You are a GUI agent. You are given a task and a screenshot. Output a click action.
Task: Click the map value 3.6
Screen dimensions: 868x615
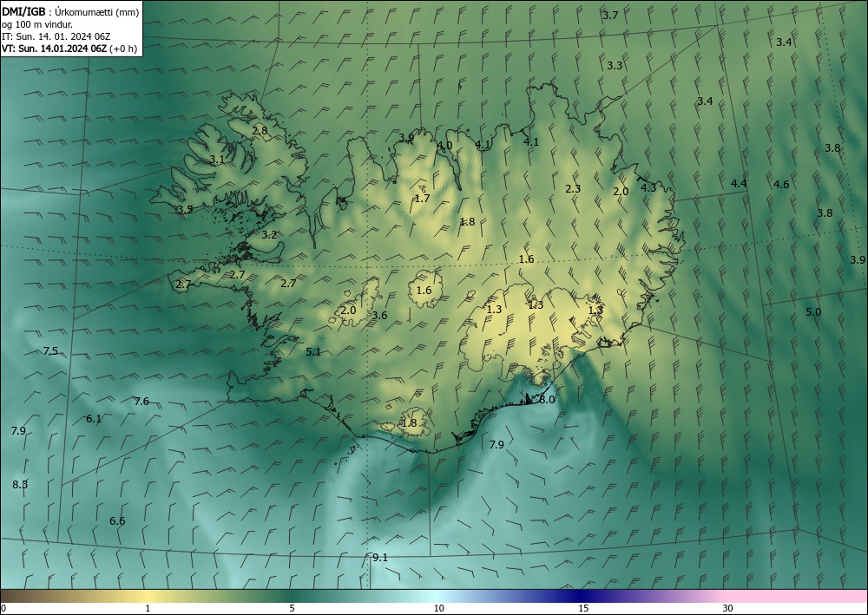379,316
